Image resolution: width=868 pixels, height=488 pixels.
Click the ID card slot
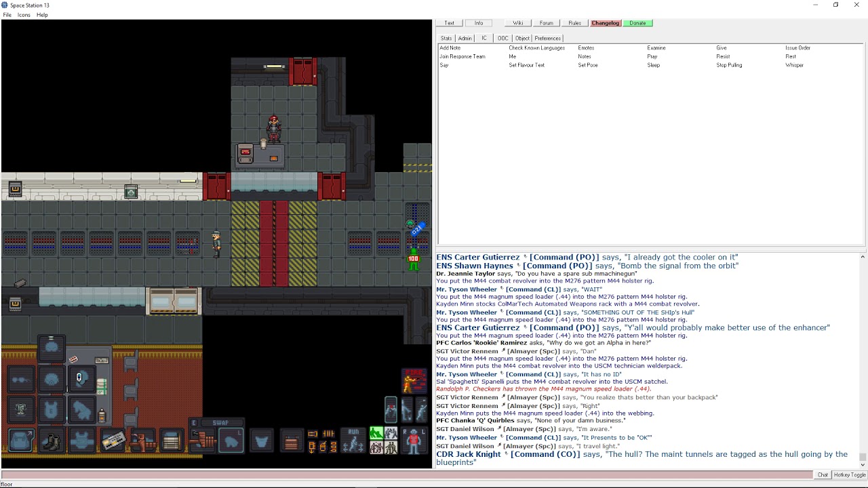[113, 441]
